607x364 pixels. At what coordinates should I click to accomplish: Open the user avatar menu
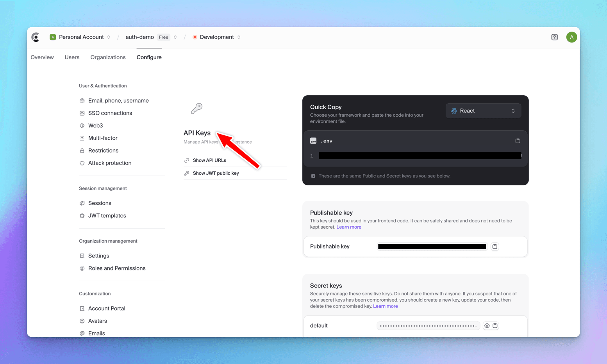click(x=571, y=37)
